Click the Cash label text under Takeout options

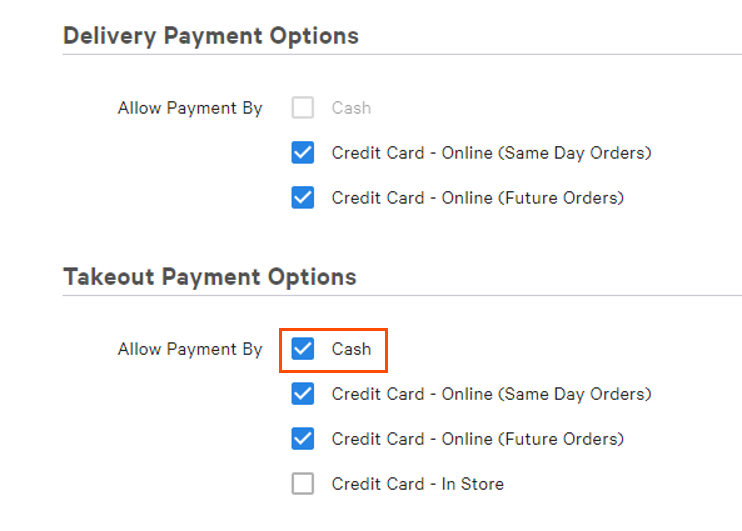pyautogui.click(x=351, y=349)
